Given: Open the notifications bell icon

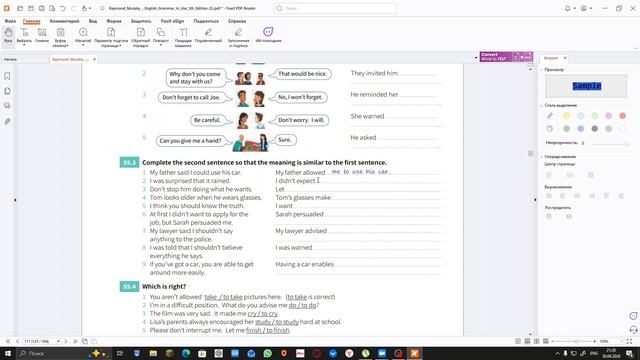Looking at the screenshot, I should click(x=567, y=8).
